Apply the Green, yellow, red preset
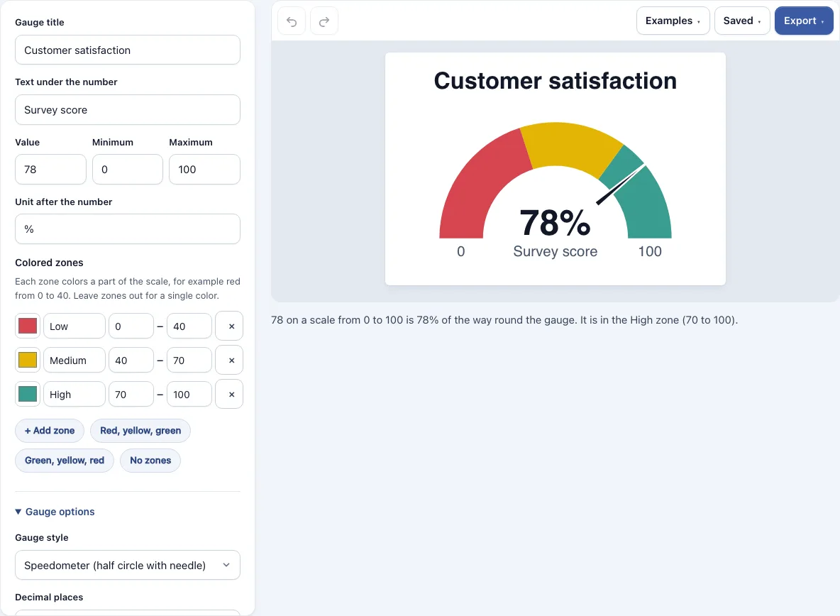 [65, 461]
